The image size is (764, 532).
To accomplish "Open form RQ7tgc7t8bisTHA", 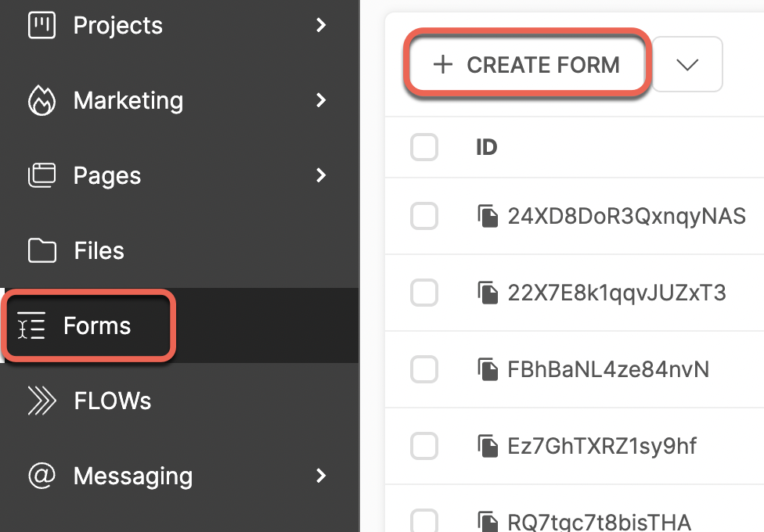I will pyautogui.click(x=600, y=521).
